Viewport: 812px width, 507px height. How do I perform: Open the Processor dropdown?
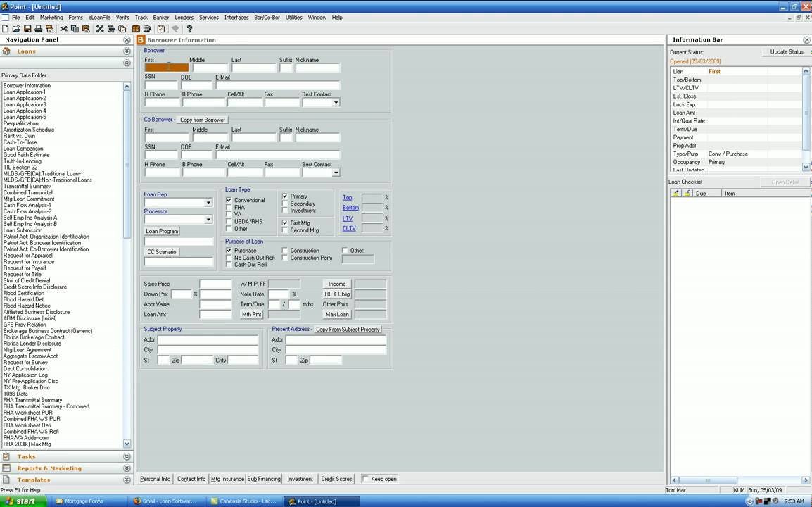(208, 220)
